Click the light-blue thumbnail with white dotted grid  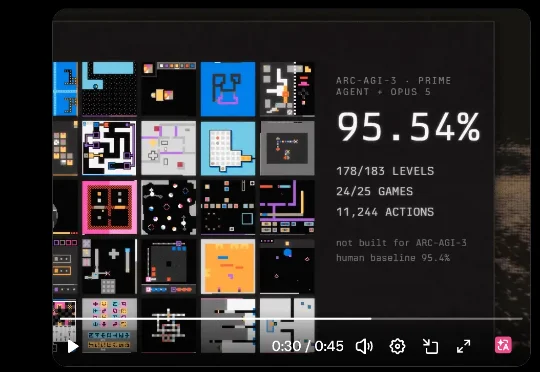(x=228, y=148)
